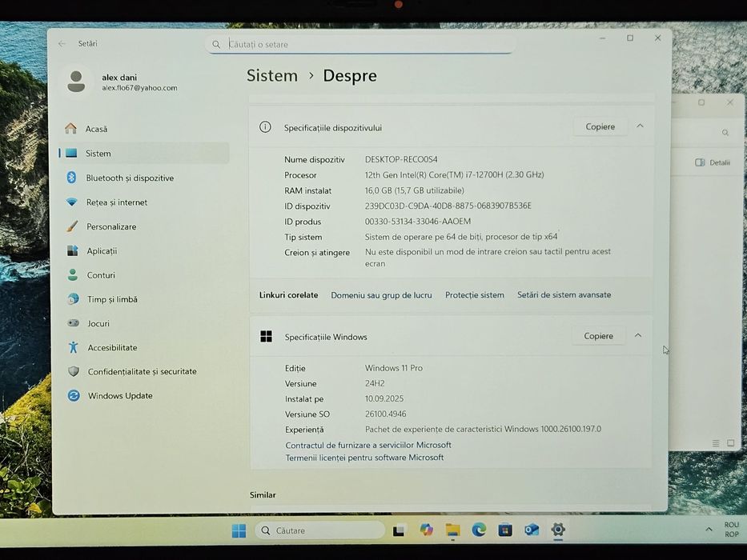Collapse the Specificațiile Windows section

tap(638, 335)
